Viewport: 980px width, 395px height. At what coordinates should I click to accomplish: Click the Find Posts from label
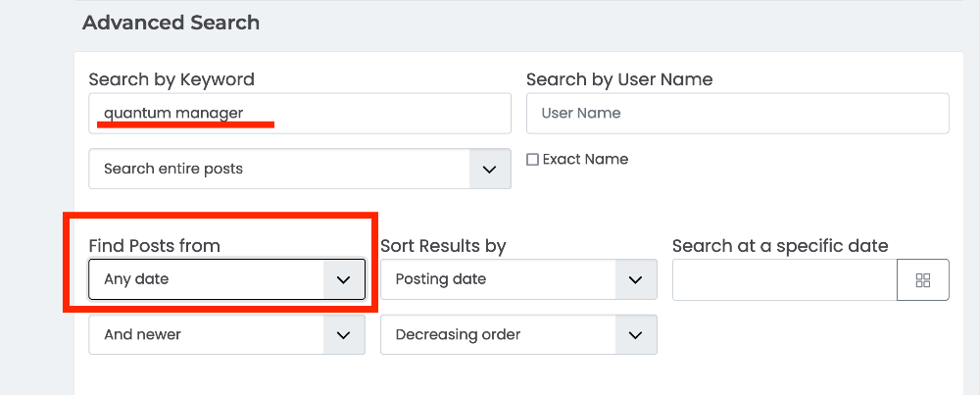pyautogui.click(x=154, y=246)
